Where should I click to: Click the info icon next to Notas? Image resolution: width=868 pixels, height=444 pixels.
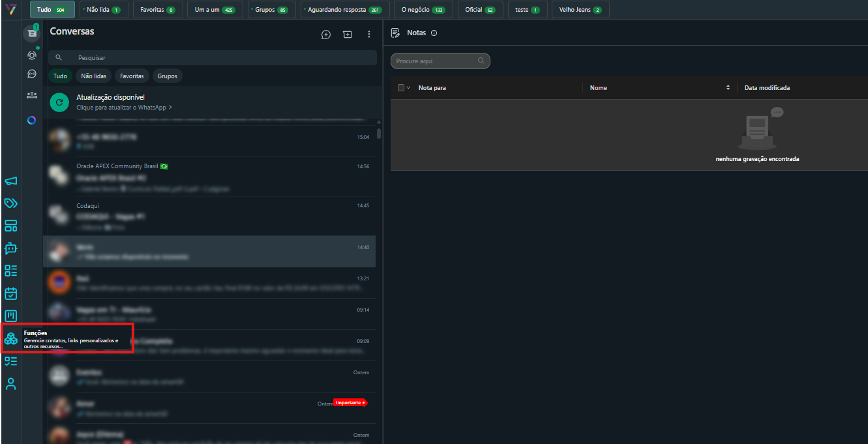pyautogui.click(x=434, y=33)
